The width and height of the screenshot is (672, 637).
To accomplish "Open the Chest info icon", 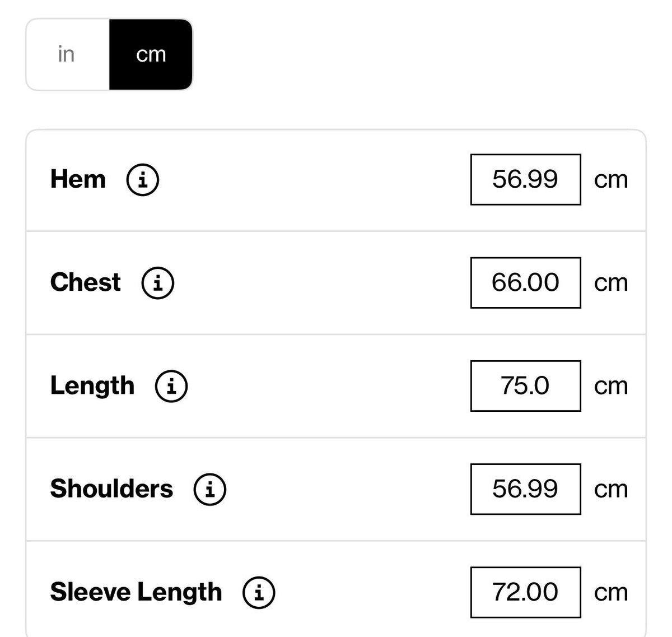I will (x=158, y=282).
